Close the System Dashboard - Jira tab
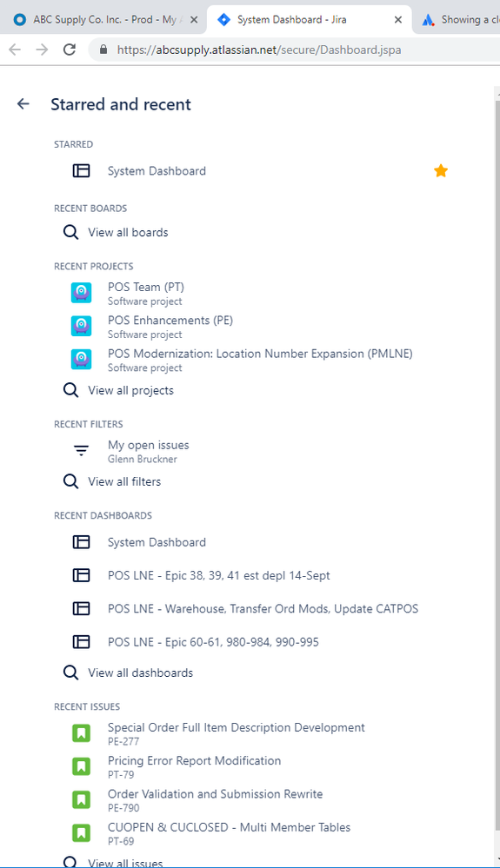The width and height of the screenshot is (500, 868). pyautogui.click(x=398, y=20)
